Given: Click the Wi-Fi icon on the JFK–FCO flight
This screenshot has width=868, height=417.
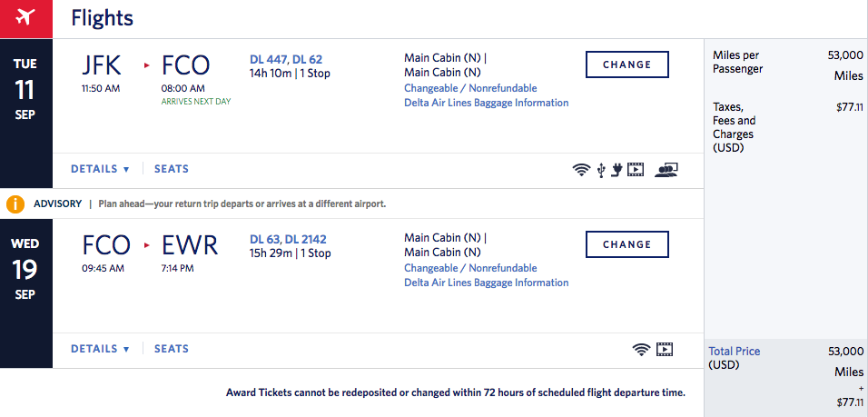Looking at the screenshot, I should (581, 169).
